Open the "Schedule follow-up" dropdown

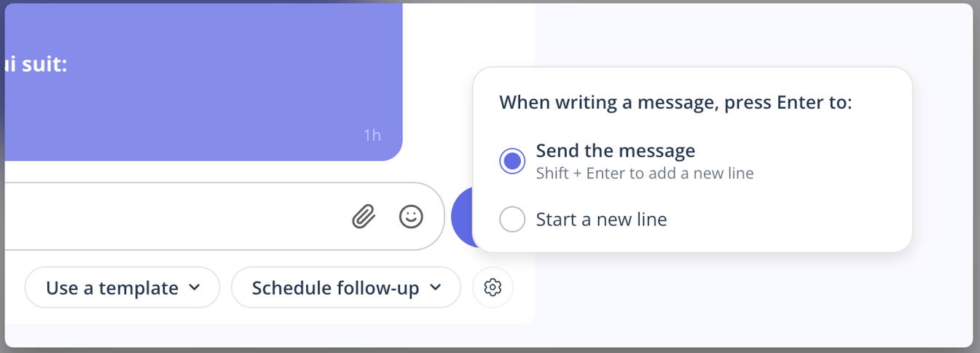point(345,288)
